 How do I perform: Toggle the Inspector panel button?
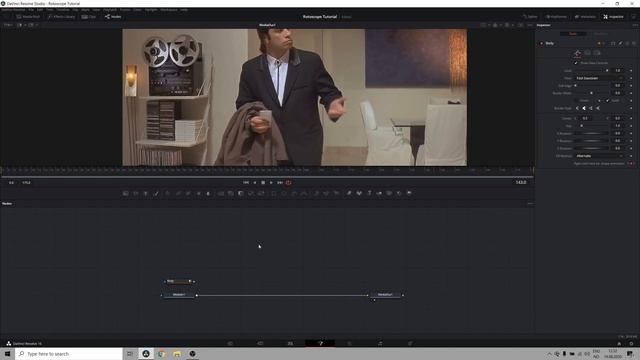(613, 17)
